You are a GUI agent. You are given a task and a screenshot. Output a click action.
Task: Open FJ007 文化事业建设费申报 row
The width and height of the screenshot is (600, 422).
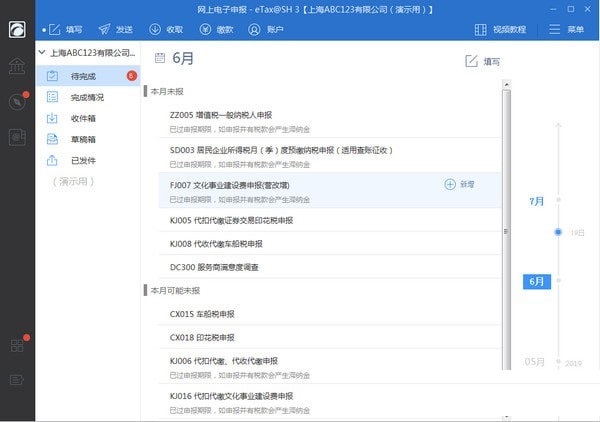tap(330, 191)
